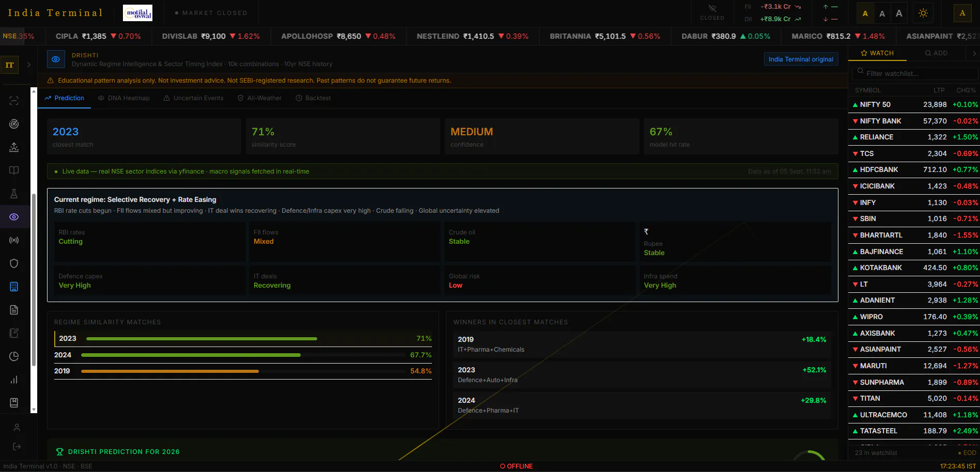This screenshot has height=472, width=980.
Task: Switch to the DNA Heatmap tab
Action: click(x=124, y=98)
